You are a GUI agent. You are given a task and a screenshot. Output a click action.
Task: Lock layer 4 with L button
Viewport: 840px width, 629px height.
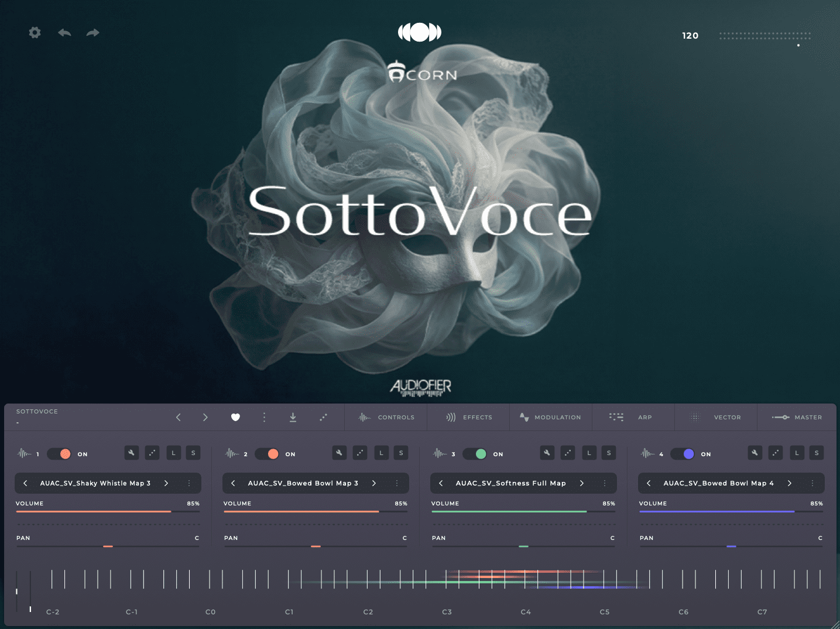[797, 453]
